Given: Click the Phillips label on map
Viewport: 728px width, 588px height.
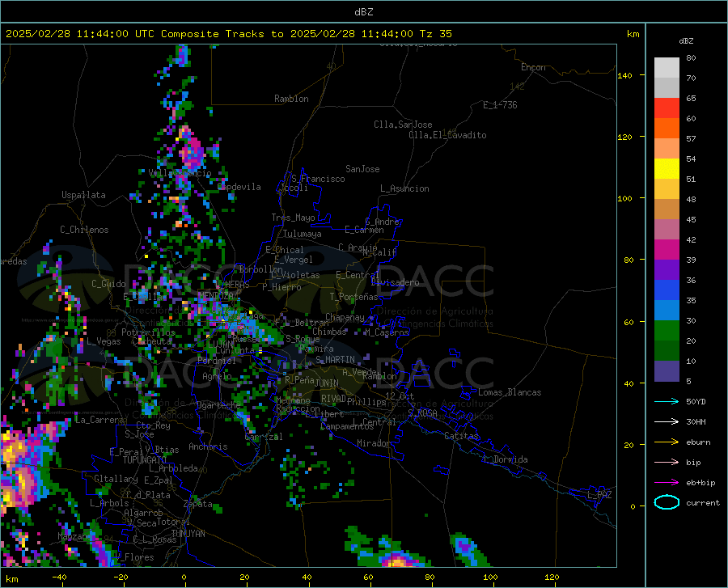Looking at the screenshot, I should coord(366,402).
